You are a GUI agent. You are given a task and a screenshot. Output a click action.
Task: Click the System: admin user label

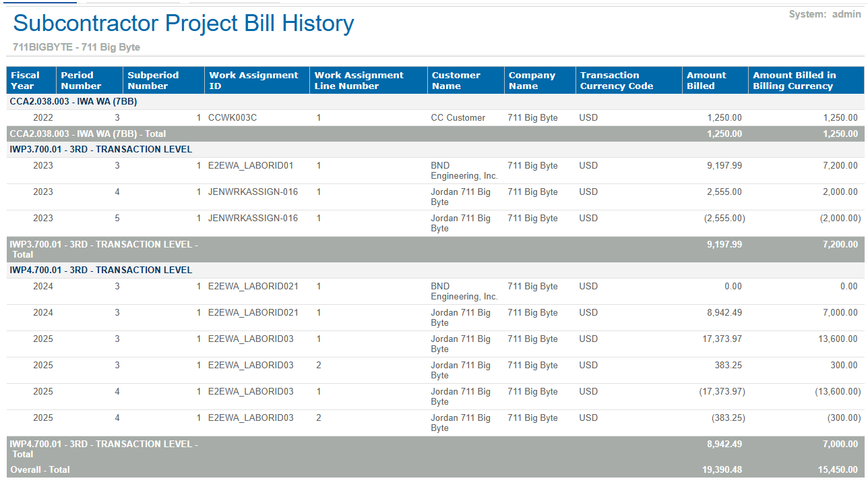click(x=824, y=14)
